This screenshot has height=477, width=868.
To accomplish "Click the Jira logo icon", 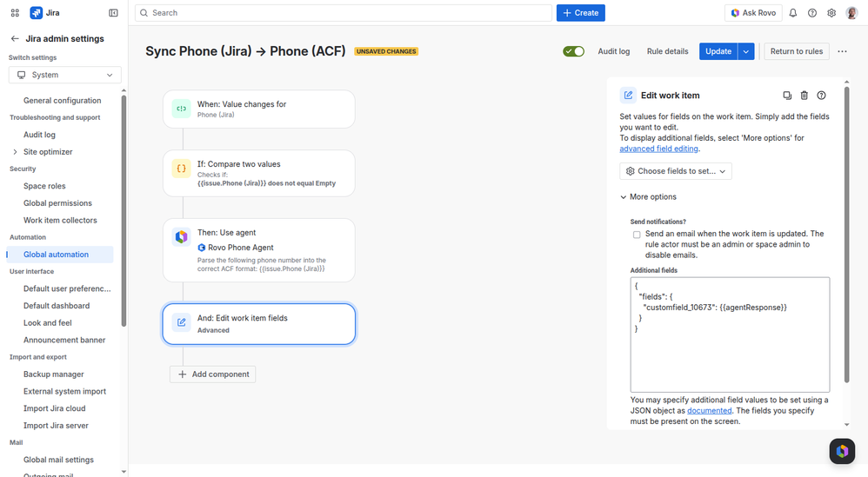I will [x=36, y=13].
